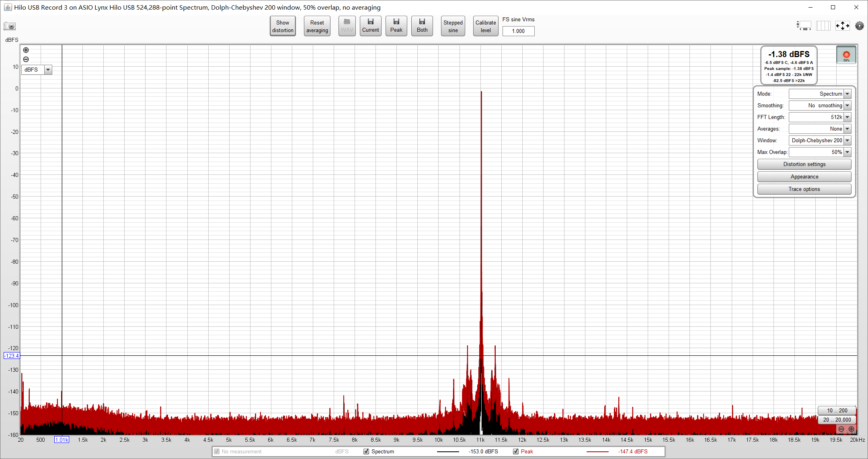Click the WAV file button
This screenshot has height=459, width=868.
(x=347, y=26)
